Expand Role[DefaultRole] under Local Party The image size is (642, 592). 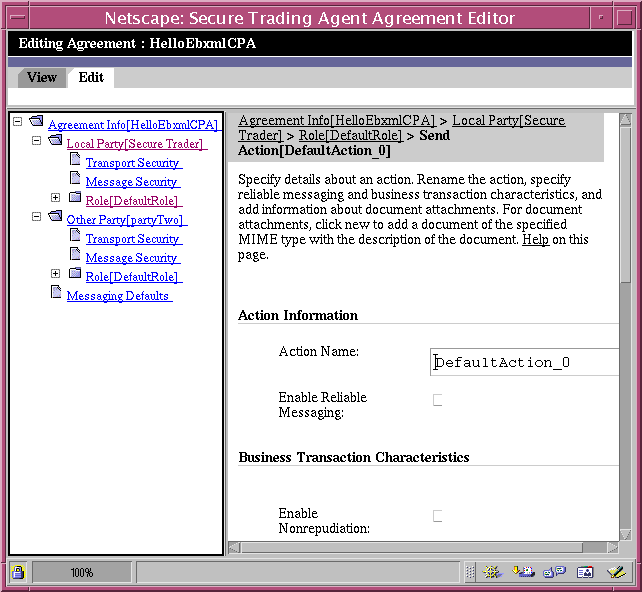[56, 197]
